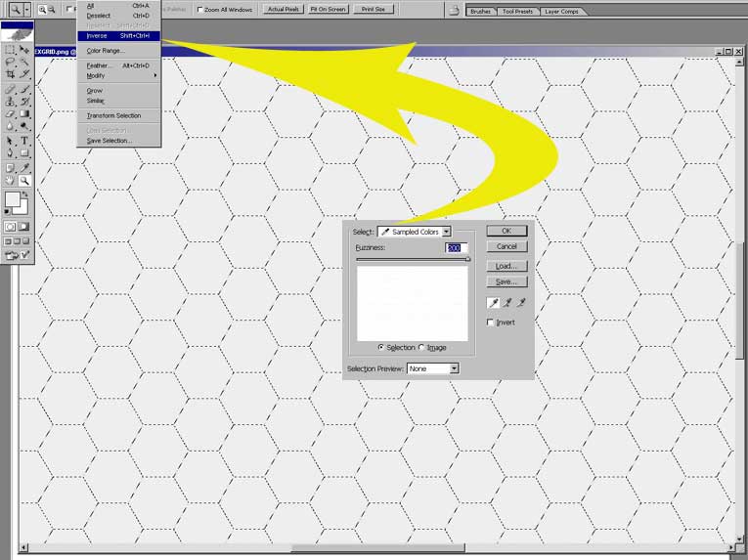Choose the Selection radio button
The width and height of the screenshot is (748, 560).
pyautogui.click(x=380, y=347)
